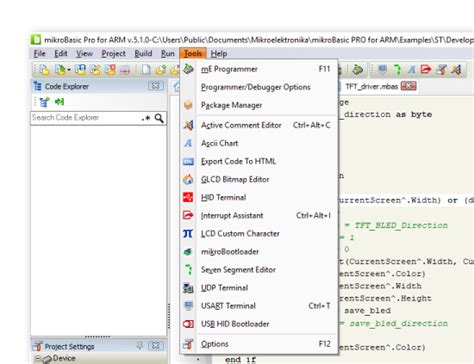Select Export Code To HTML

click(x=259, y=161)
